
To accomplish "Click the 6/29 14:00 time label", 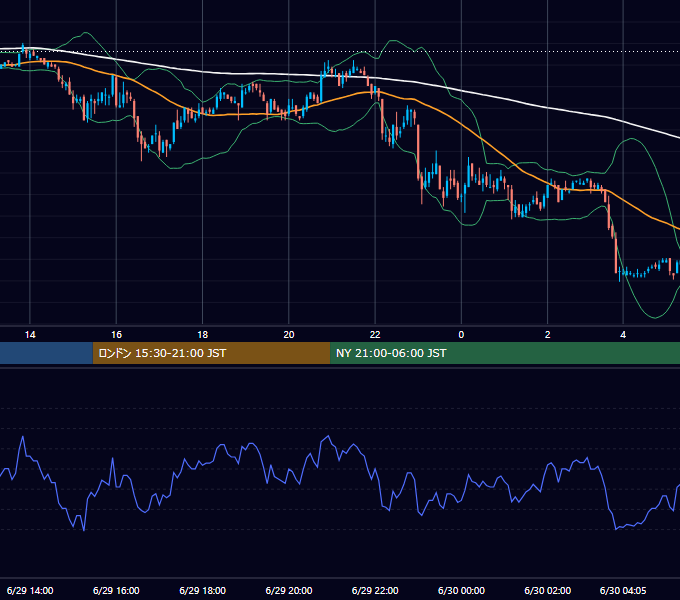I will point(30,590).
